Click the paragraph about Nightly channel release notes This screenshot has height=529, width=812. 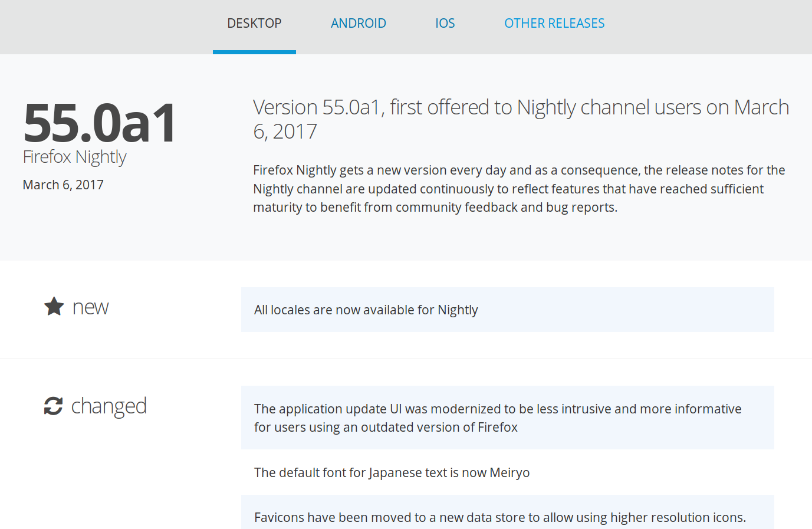coord(519,189)
